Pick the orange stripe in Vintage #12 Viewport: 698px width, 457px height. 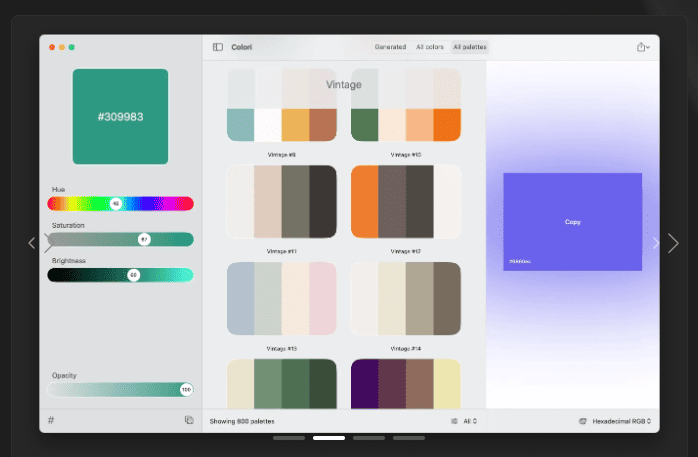tap(365, 202)
